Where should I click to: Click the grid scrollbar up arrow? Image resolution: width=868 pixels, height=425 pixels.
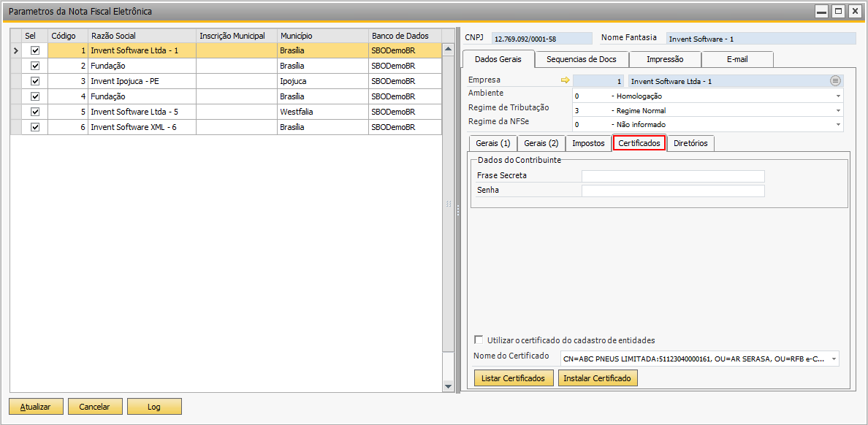tap(448, 50)
